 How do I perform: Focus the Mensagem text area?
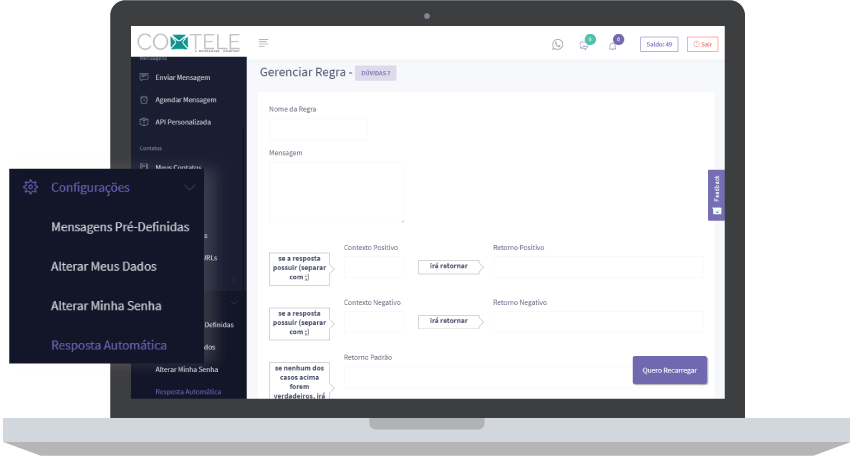[x=337, y=192]
